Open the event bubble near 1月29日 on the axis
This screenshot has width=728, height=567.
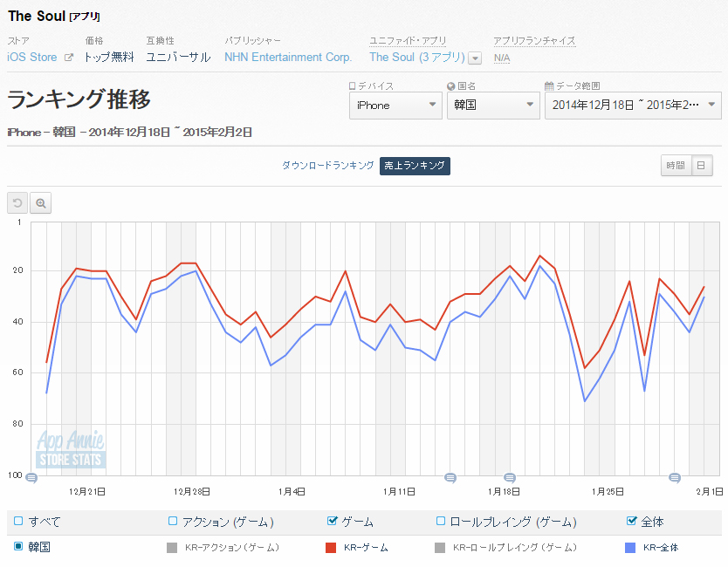pyautogui.click(x=675, y=477)
